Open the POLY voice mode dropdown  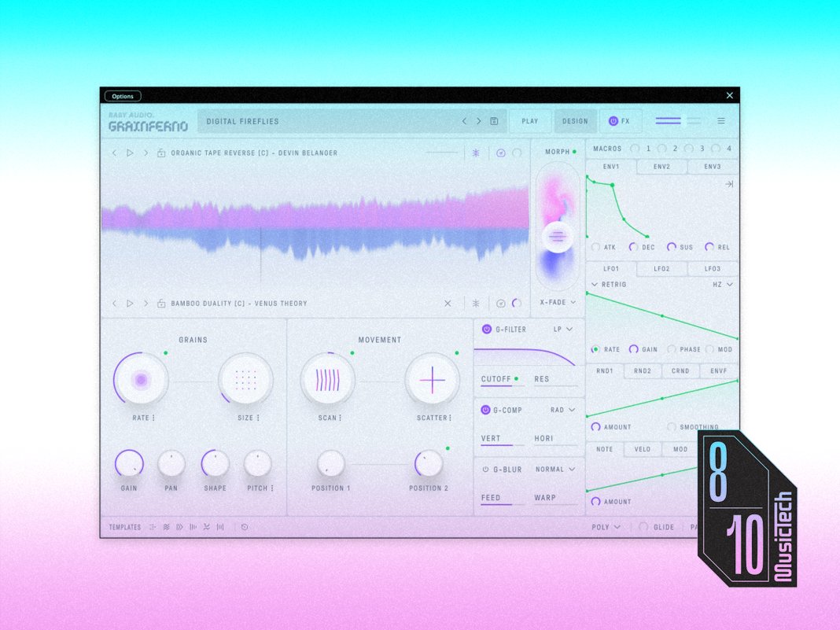tap(606, 527)
